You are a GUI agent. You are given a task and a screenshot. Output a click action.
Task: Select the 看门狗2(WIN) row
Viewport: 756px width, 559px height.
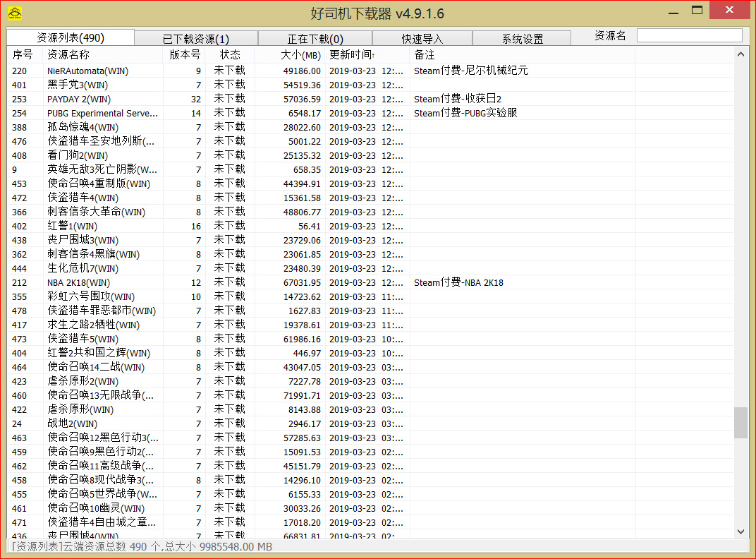[x=370, y=155]
